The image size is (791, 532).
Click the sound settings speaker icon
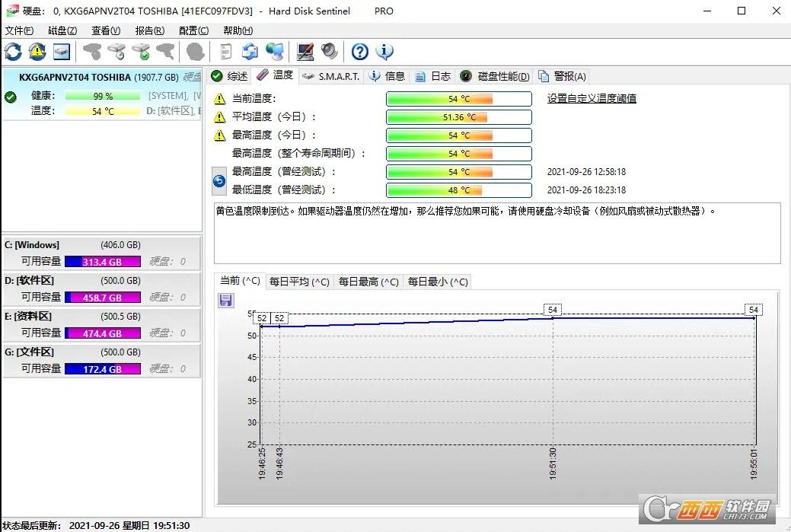click(330, 52)
